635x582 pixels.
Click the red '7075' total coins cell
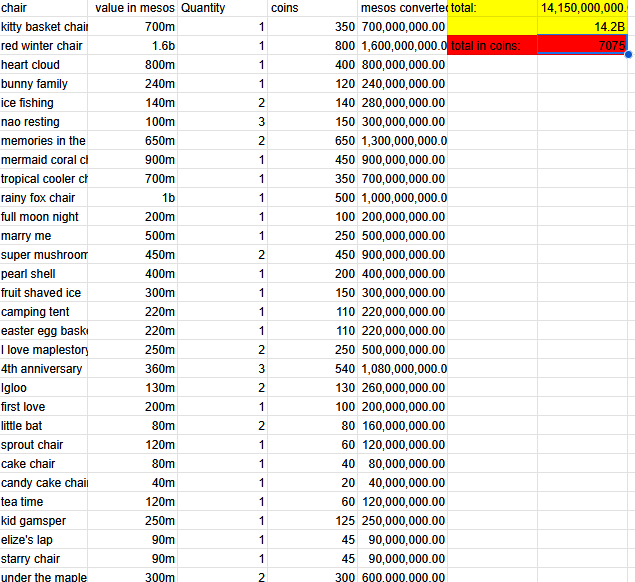(582, 45)
